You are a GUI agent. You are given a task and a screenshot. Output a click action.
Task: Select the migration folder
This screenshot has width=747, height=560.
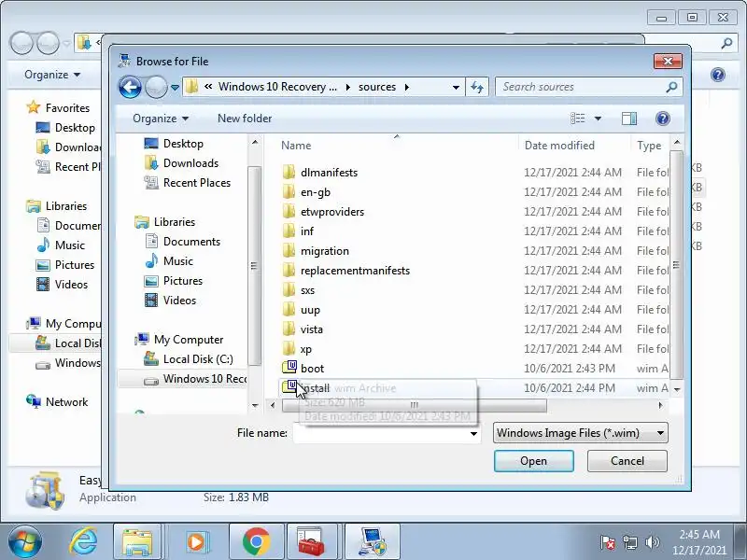point(324,250)
